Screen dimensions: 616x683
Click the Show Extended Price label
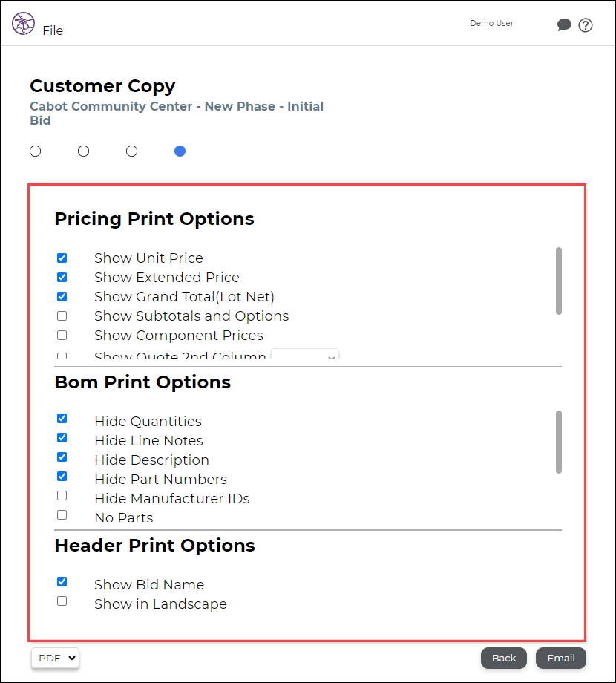point(167,278)
